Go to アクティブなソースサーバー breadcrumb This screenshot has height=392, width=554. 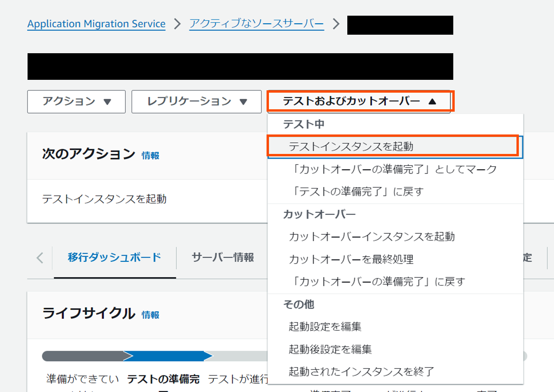tap(257, 24)
